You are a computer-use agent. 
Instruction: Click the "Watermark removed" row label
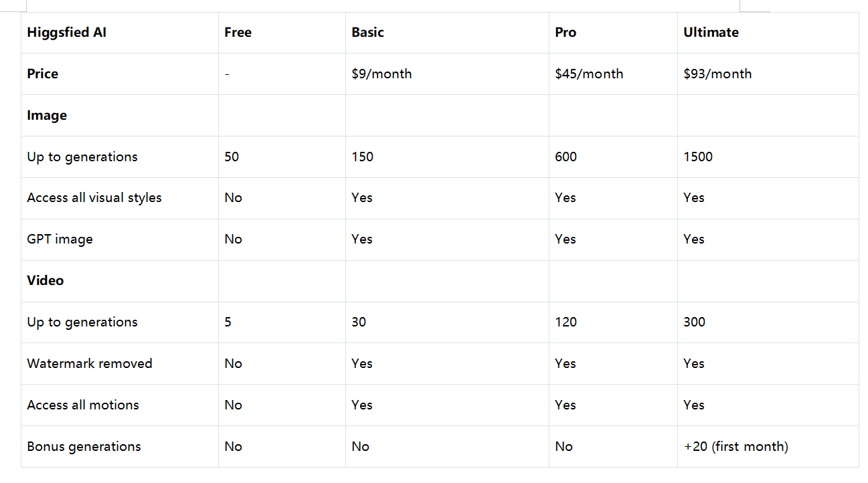coord(90,364)
